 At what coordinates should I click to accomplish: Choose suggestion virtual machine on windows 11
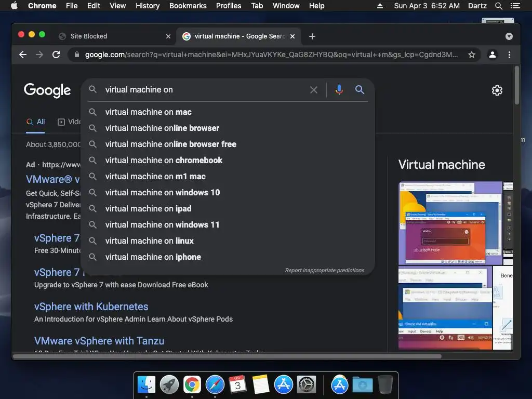[228, 224]
